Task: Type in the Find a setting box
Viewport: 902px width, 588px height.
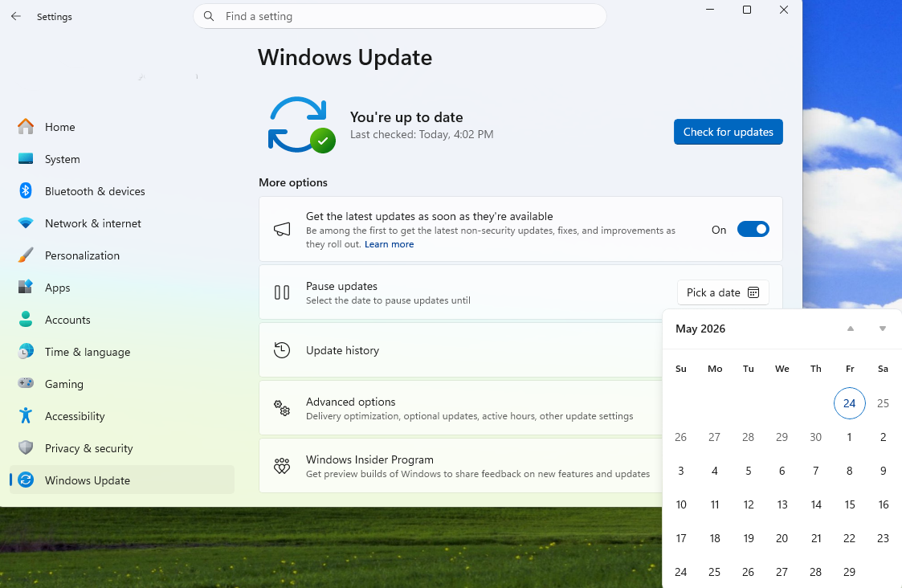Action: tap(410, 16)
